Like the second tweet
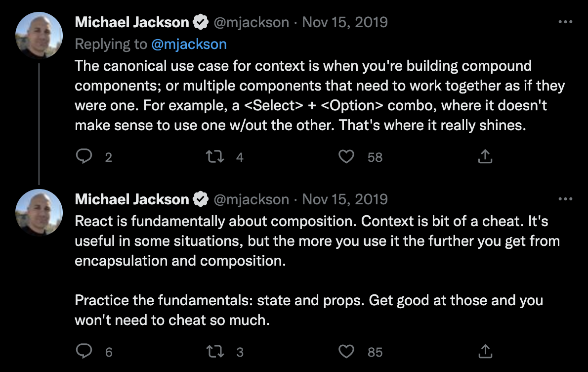588x372 pixels. 346,352
